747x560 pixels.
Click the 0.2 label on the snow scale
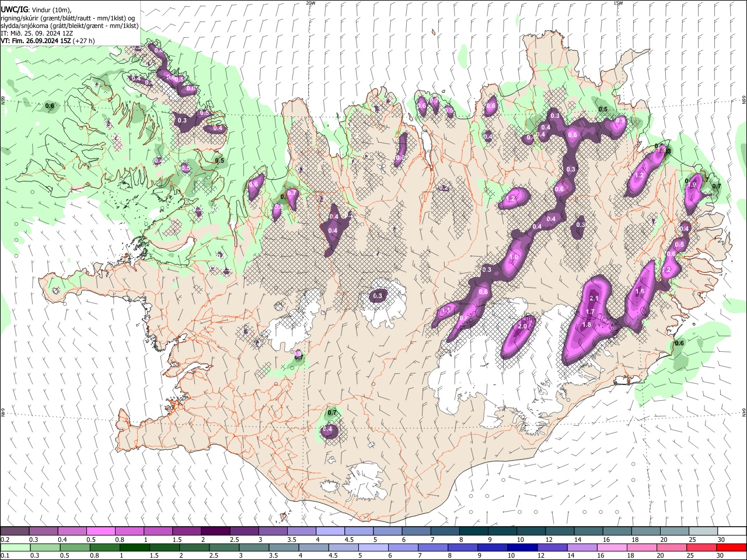(x=5, y=540)
